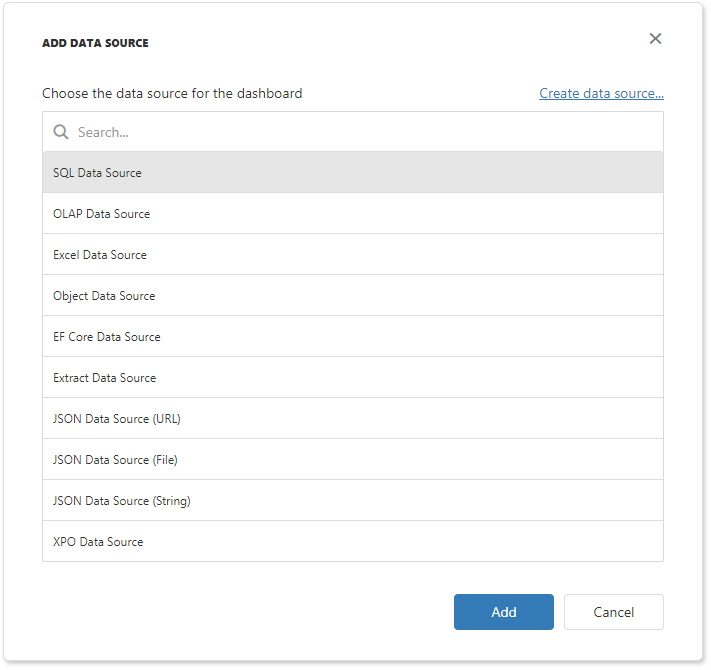711x670 pixels.
Task: Choose Excel Data Source entry
Action: pyautogui.click(x=100, y=255)
